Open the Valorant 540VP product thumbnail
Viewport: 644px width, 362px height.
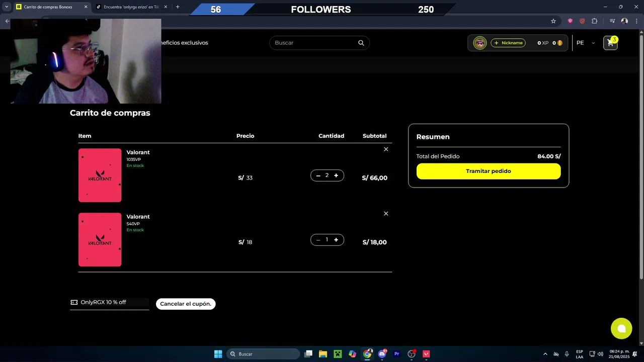click(x=100, y=239)
